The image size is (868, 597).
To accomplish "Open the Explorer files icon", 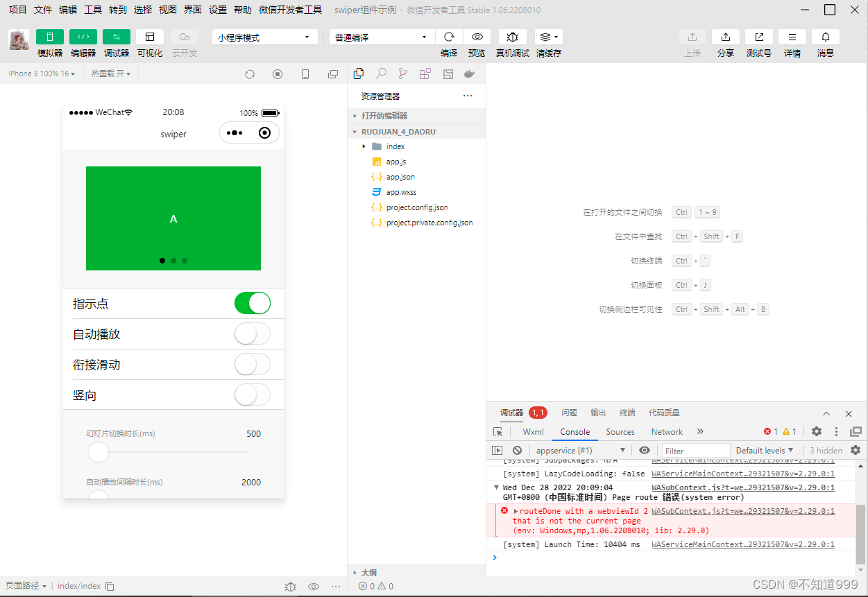I will (359, 73).
